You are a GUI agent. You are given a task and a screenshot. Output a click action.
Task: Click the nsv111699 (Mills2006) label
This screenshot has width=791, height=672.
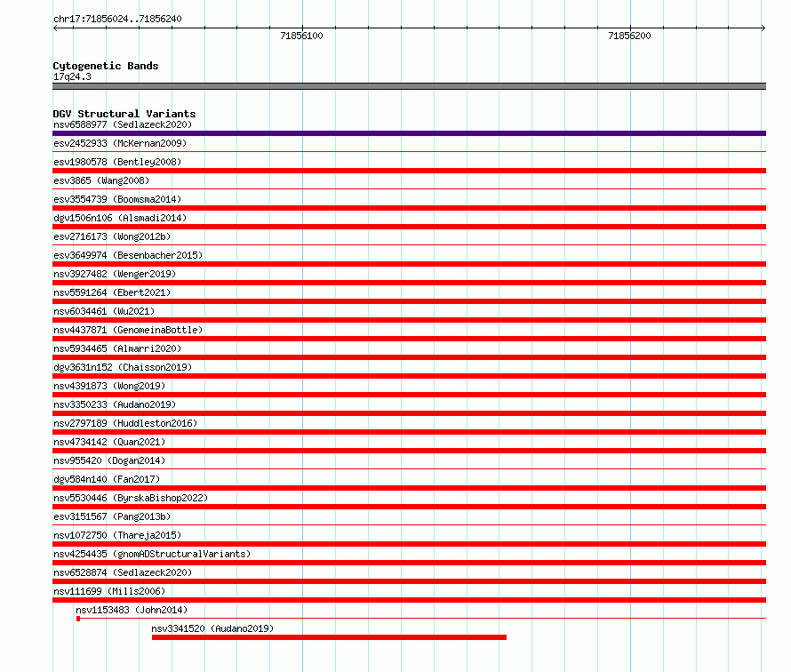[109, 591]
